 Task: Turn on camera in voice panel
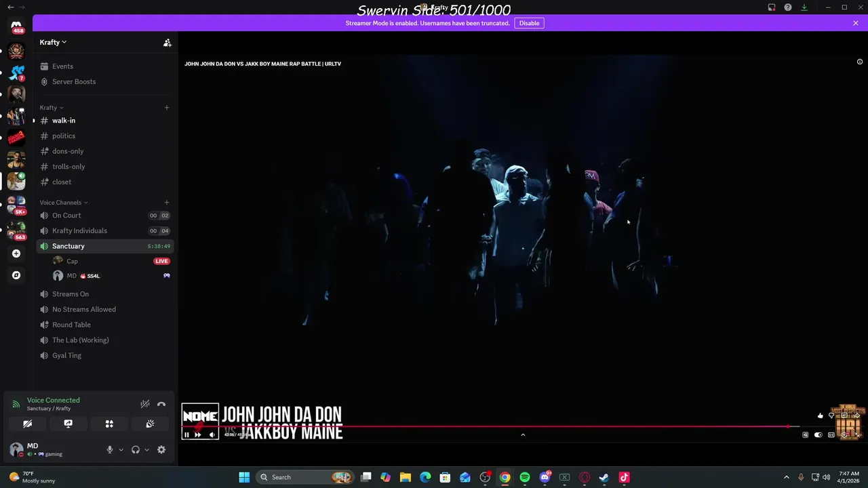point(27,424)
